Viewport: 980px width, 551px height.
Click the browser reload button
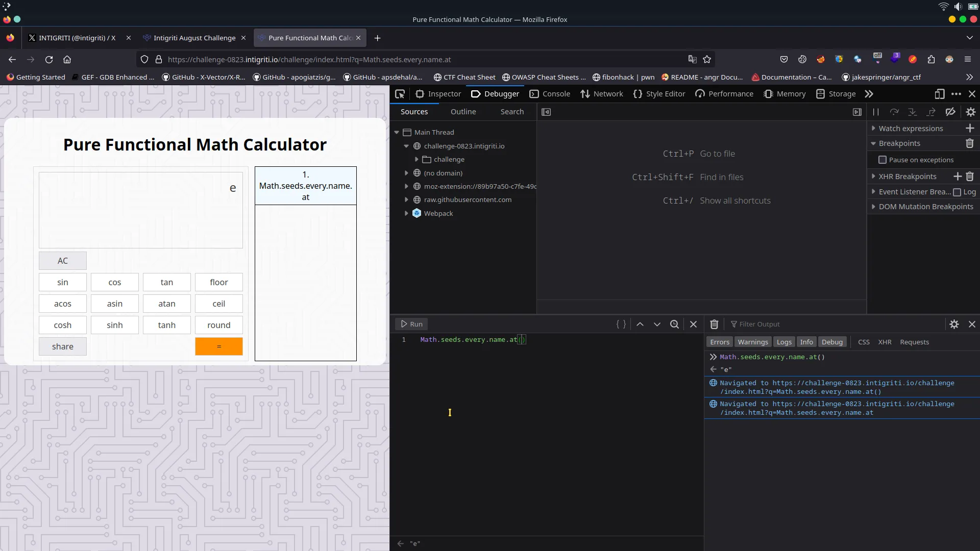[49, 60]
